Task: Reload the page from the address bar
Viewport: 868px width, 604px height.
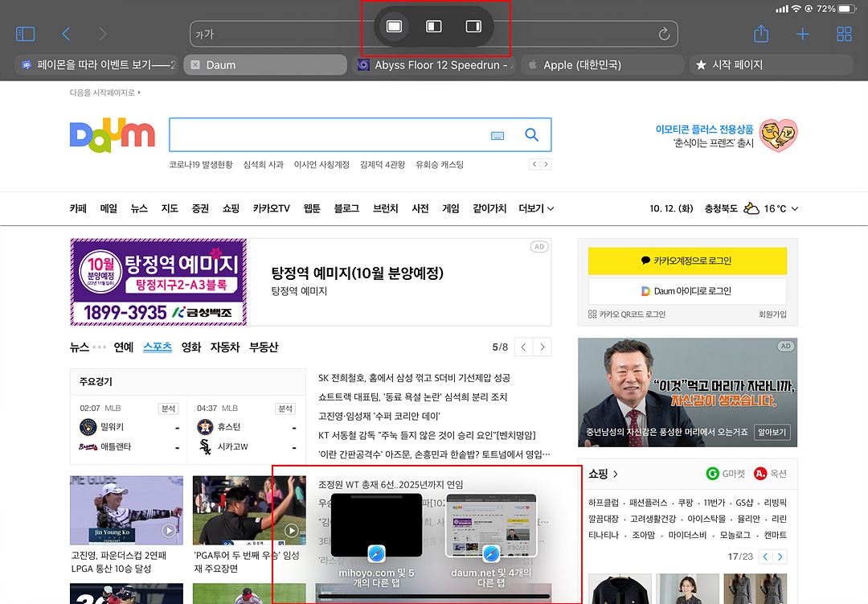Action: (x=664, y=35)
